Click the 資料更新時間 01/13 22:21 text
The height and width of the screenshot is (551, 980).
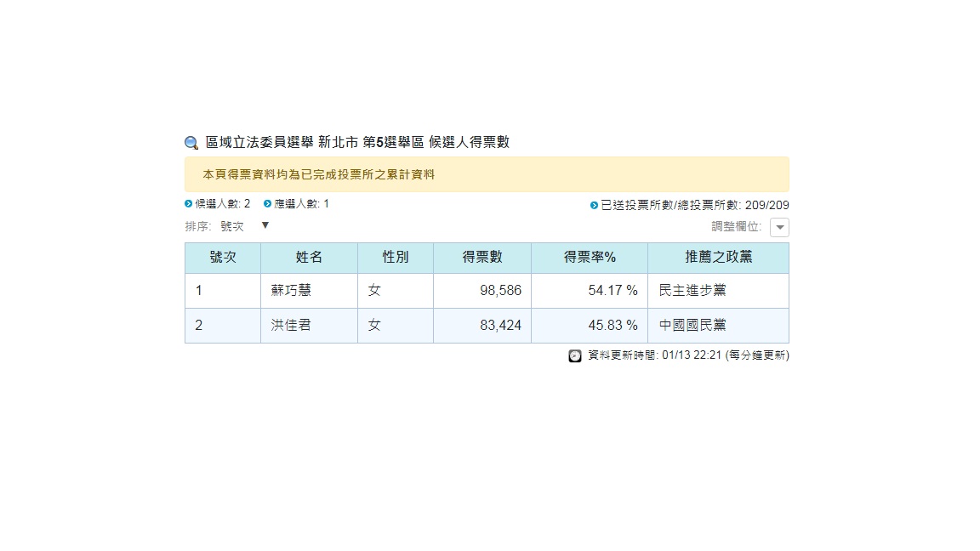click(x=654, y=355)
